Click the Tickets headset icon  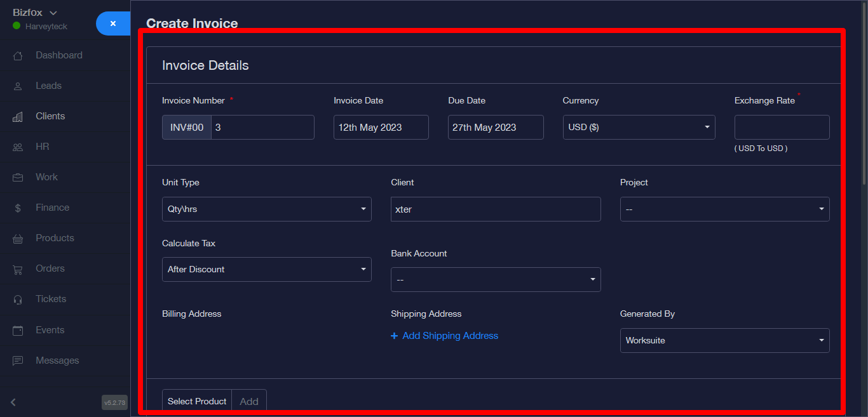18,300
